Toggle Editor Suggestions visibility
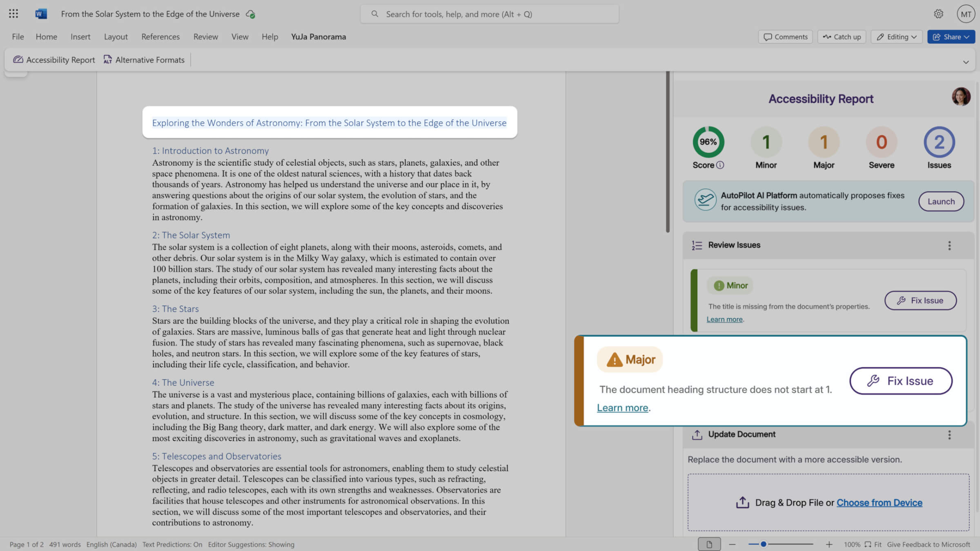 click(x=251, y=544)
